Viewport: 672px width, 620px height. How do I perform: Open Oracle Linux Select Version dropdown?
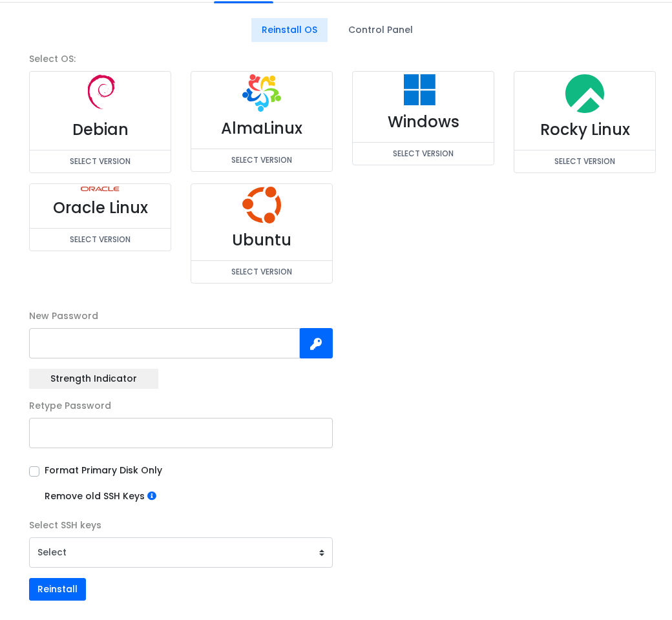point(100,240)
